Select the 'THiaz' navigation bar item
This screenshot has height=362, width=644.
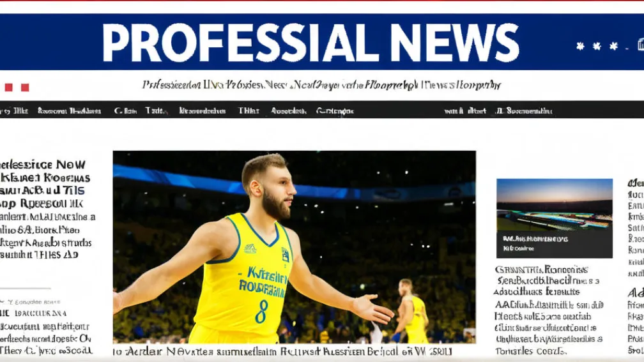click(x=249, y=110)
